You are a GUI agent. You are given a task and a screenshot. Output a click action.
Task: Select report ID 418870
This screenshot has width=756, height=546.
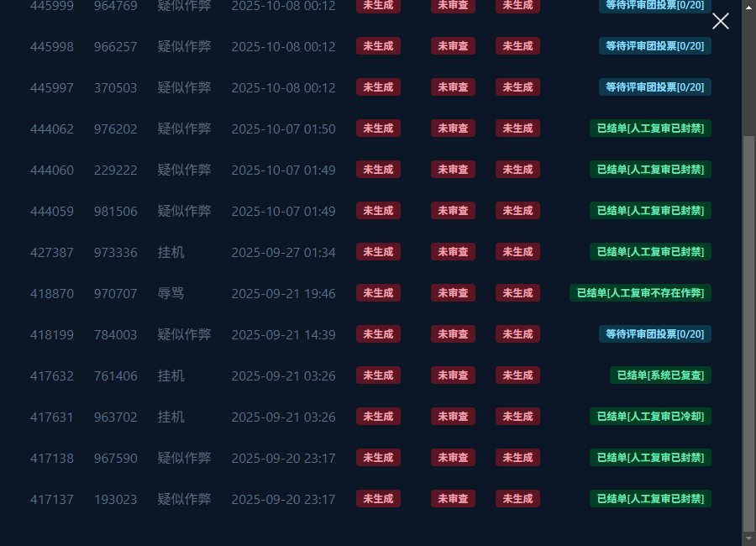[52, 294]
